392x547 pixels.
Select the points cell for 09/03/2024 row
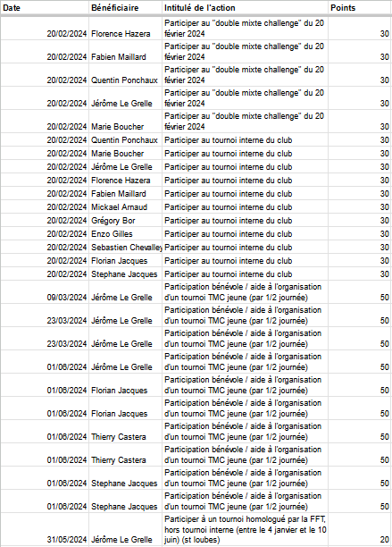pyautogui.click(x=360, y=292)
